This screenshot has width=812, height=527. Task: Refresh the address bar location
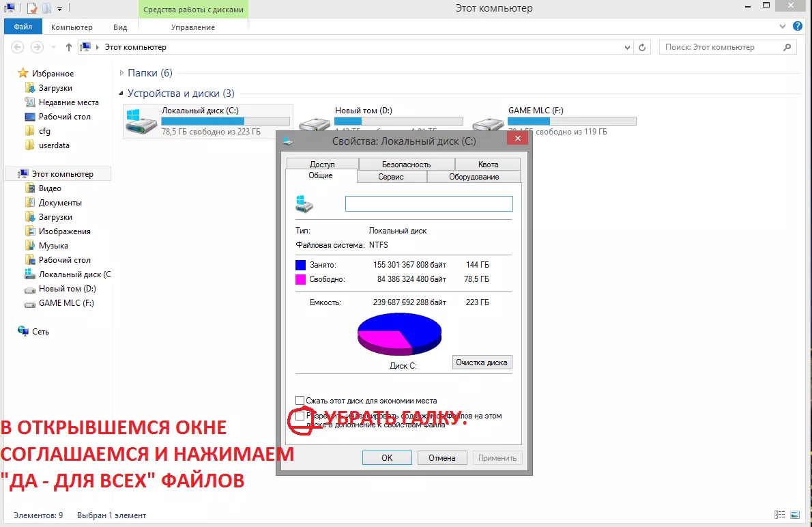coord(642,47)
